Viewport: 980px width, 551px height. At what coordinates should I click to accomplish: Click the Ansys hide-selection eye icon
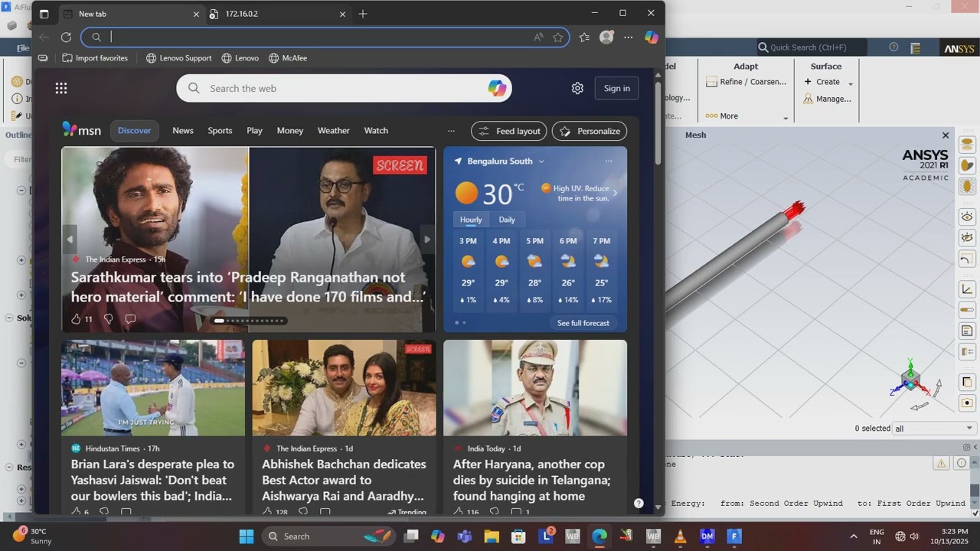pos(967,238)
